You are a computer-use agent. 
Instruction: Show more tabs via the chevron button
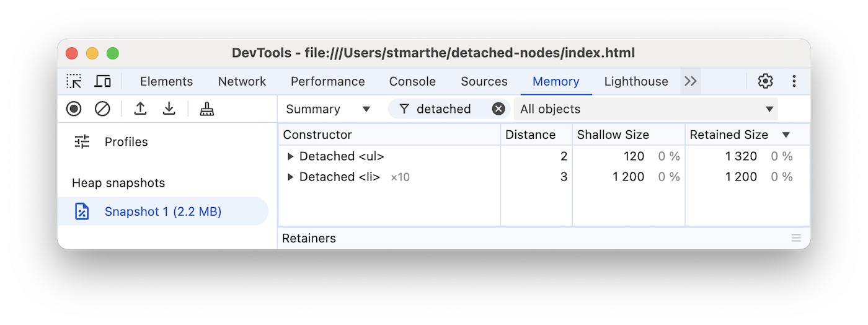pyautogui.click(x=691, y=81)
